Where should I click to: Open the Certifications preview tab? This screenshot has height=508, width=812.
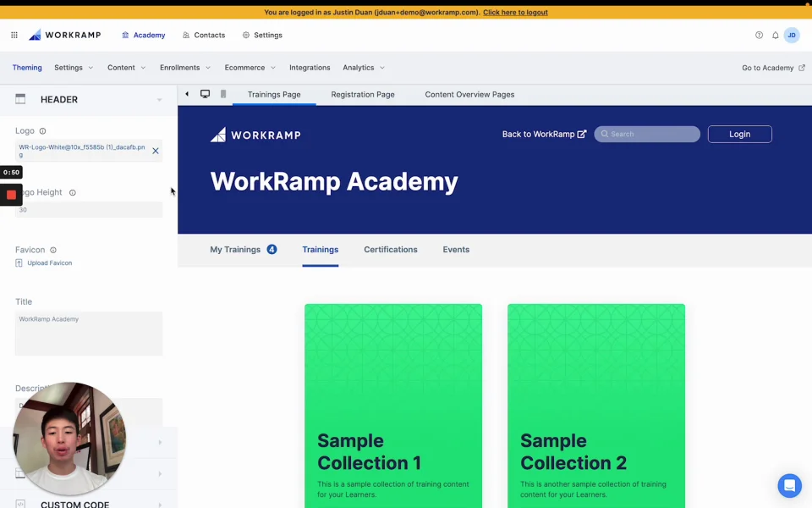click(391, 249)
